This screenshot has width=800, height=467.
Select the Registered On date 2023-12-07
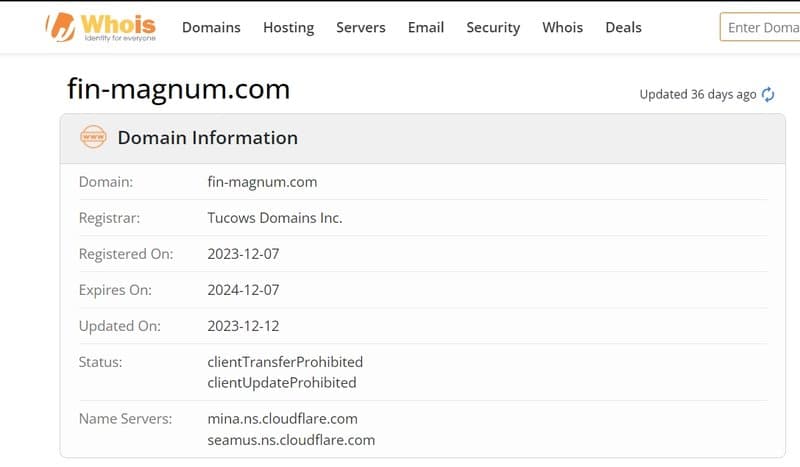click(x=243, y=254)
